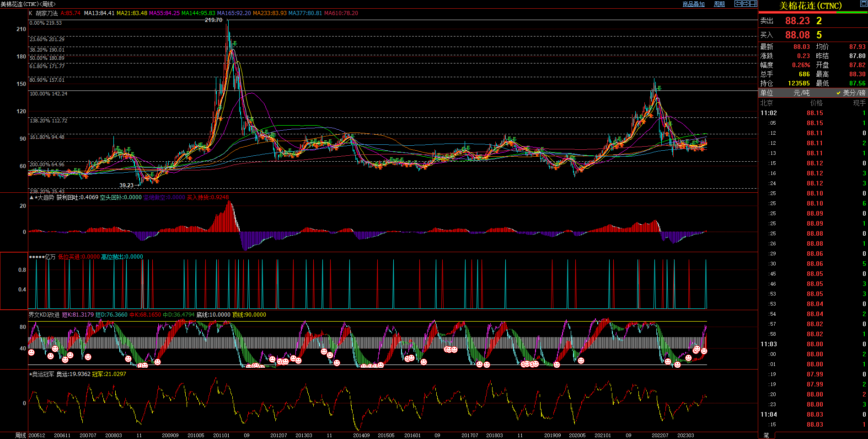Viewport: 868px width, 439px height.
Task: Toggle the MA13 moving average label
Action: pyautogui.click(x=99, y=13)
